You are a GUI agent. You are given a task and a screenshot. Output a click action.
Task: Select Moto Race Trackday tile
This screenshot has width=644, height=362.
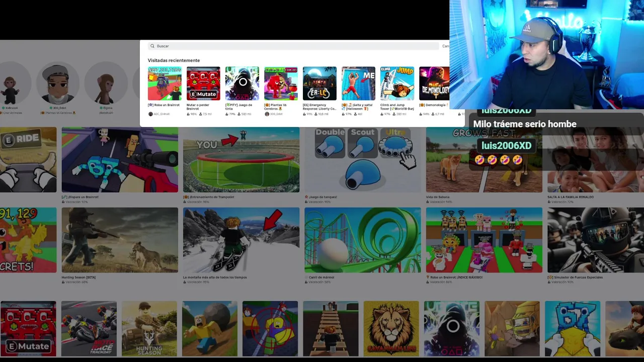[89, 328]
